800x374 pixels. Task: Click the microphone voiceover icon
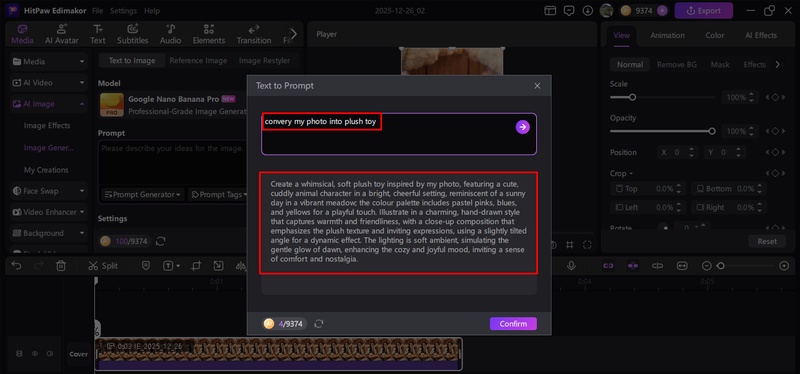coord(571,266)
